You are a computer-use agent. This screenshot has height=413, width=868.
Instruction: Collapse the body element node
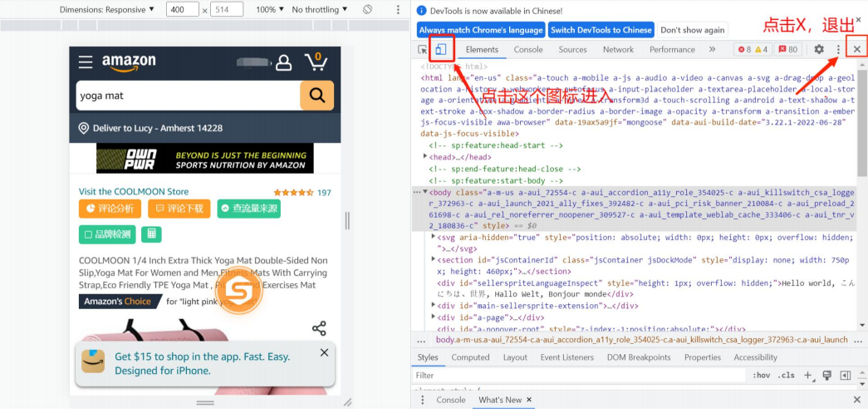[425, 192]
